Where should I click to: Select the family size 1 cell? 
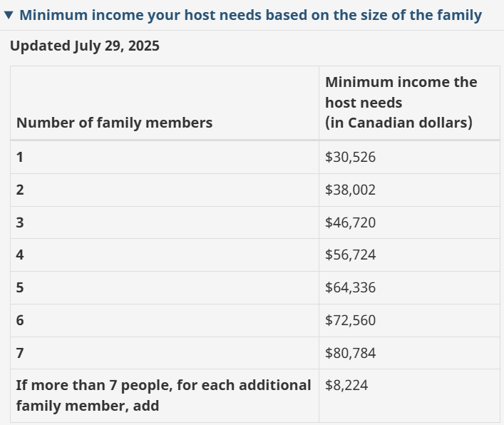click(20, 157)
